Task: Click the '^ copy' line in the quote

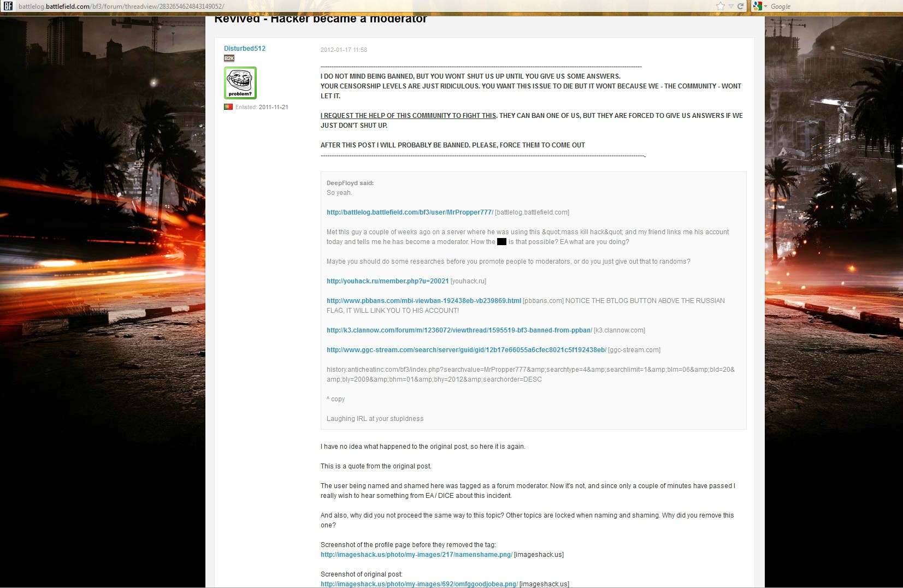Action: (x=336, y=399)
